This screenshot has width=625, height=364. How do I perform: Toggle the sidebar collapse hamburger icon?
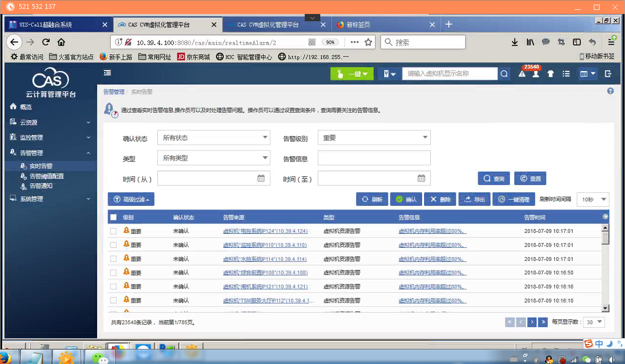pos(107,73)
